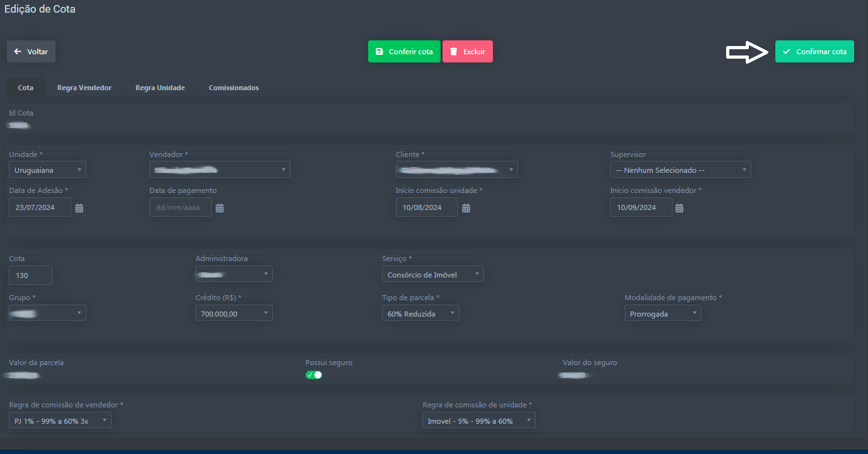Expand the Crédito (R$) dropdown
868x454 pixels.
coord(234,313)
